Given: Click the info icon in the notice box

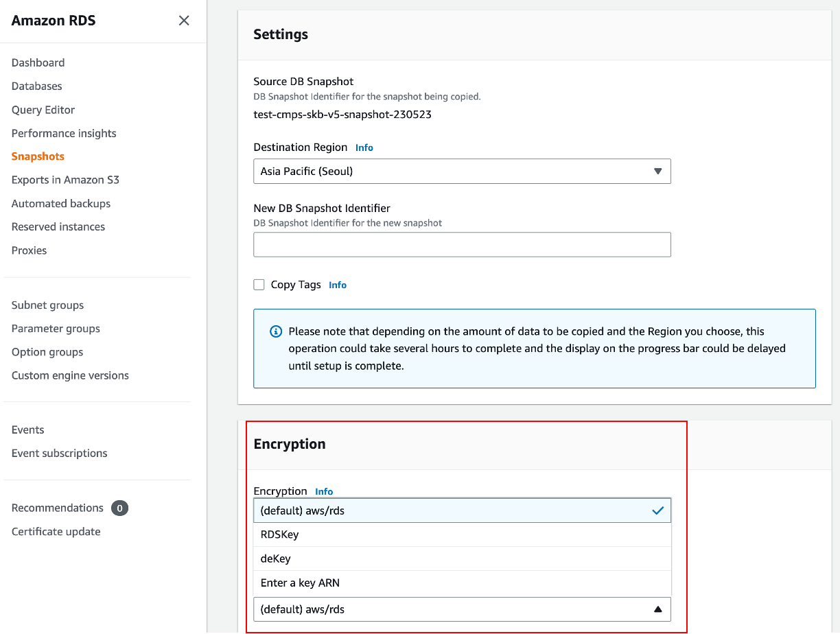Looking at the screenshot, I should click(276, 331).
